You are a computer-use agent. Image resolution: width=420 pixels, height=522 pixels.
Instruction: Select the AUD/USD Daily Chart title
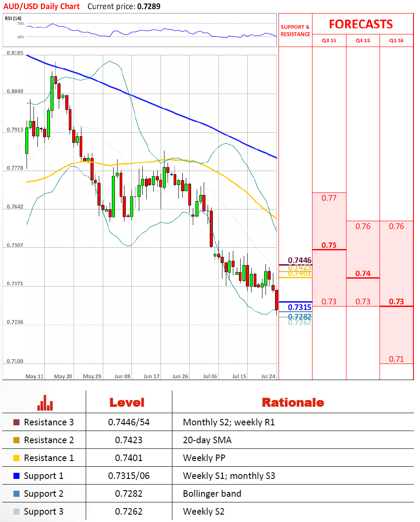click(42, 7)
